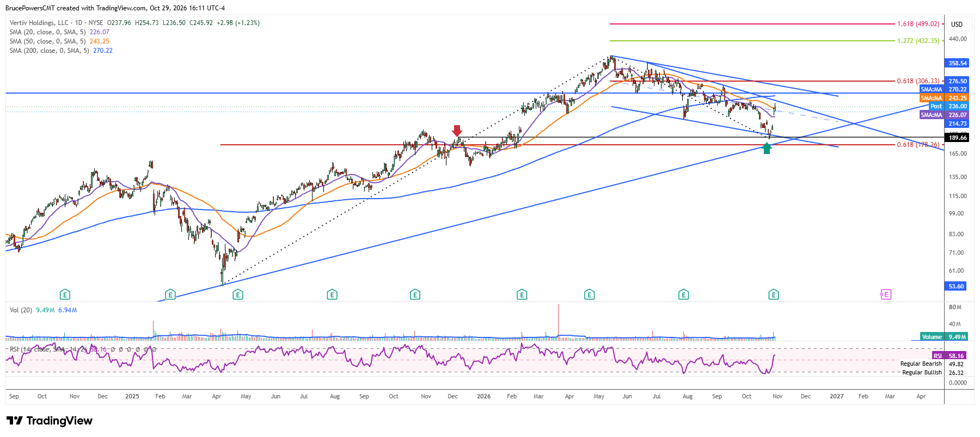The height and width of the screenshot is (437, 980).
Task: Select the SMA:MA 243.25 orange axis tag
Action: 944,98
